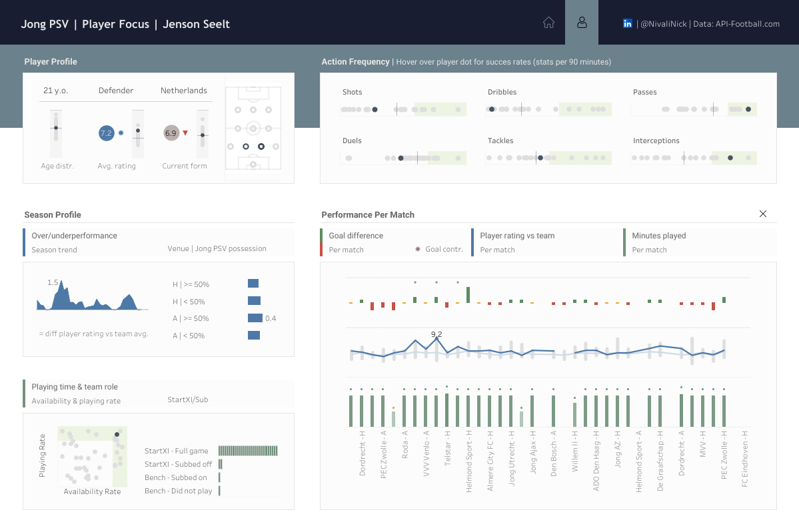Select the dark player dot in Interceptions

point(730,158)
